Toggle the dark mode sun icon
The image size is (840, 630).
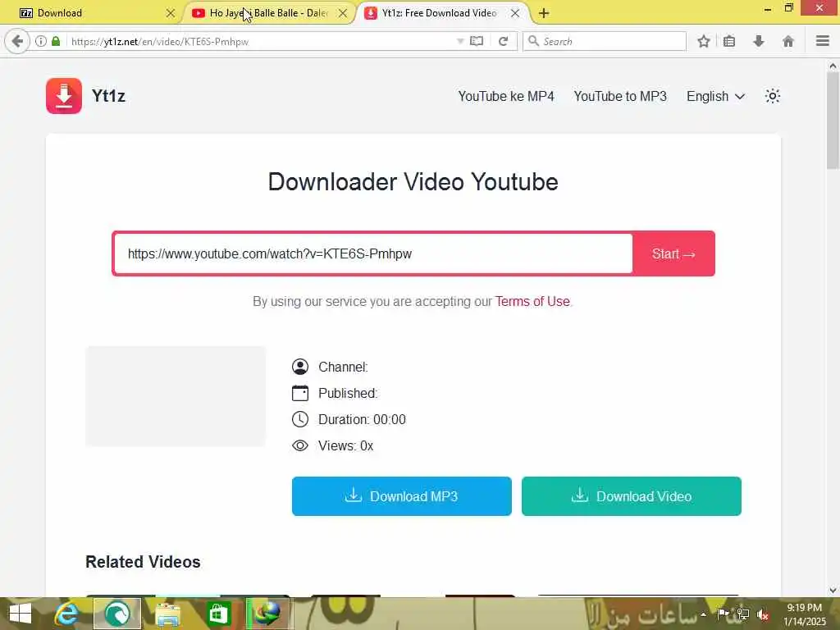tap(772, 97)
